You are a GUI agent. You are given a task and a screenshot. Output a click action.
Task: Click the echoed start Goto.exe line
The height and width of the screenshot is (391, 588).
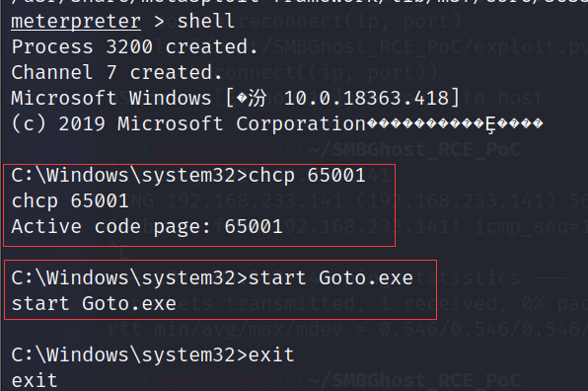point(94,303)
